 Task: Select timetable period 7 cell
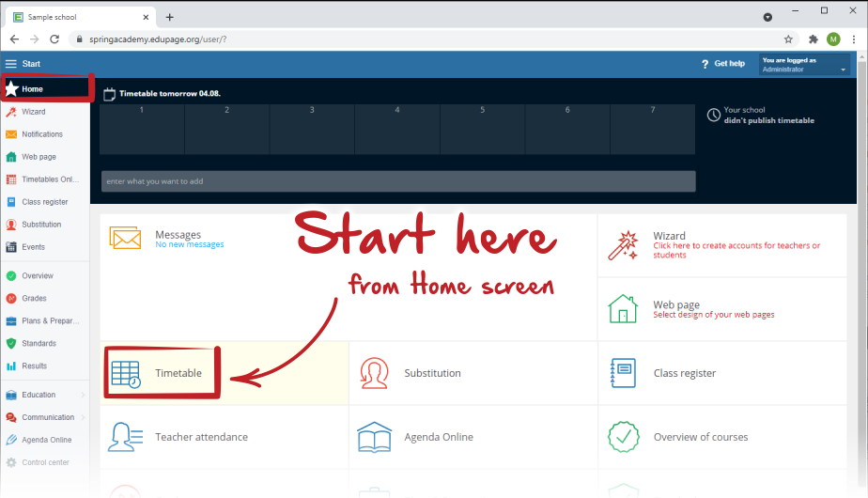click(x=653, y=129)
